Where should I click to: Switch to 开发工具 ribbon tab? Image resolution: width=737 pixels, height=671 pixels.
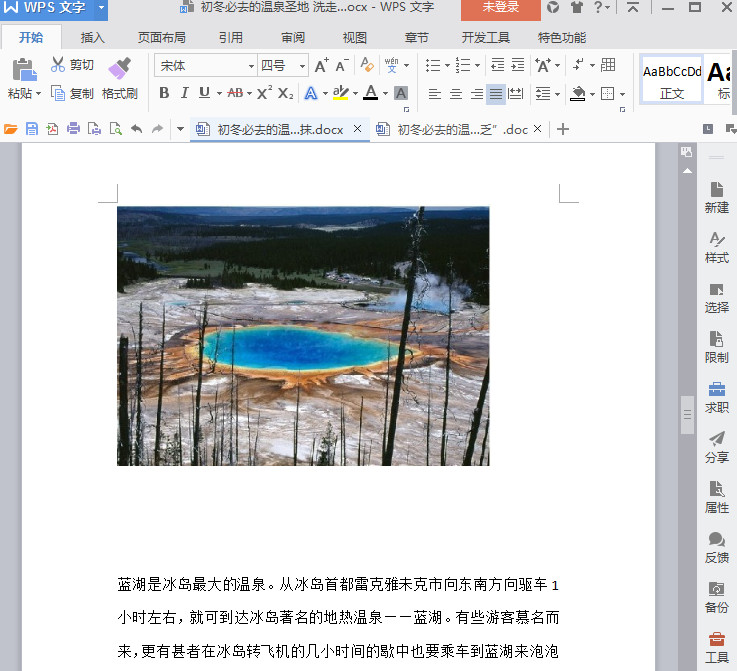click(486, 37)
